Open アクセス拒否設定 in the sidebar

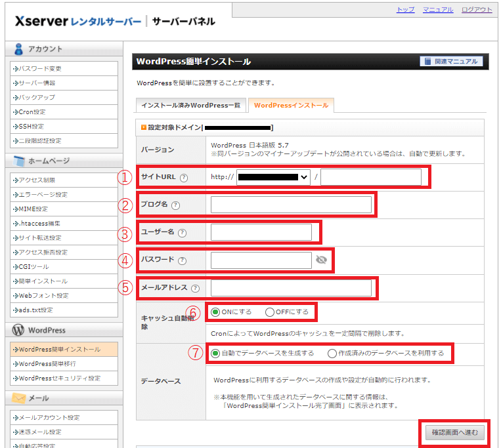point(64,253)
